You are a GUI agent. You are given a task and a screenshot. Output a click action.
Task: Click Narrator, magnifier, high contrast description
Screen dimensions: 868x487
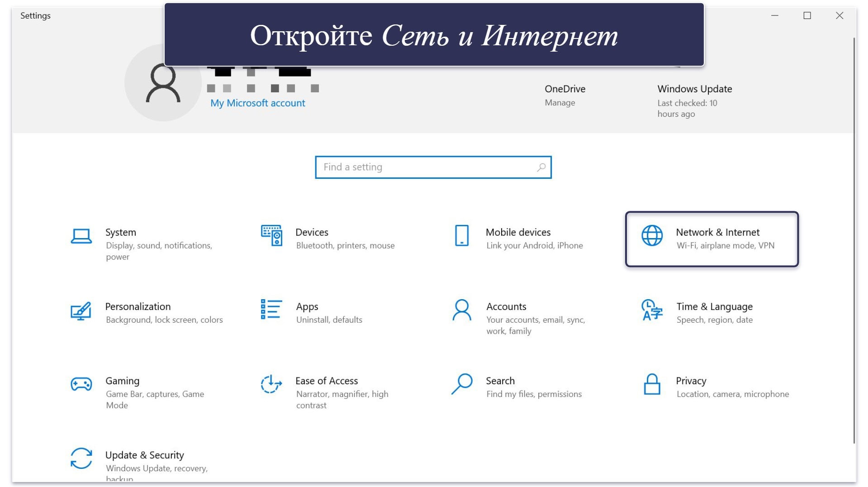pyautogui.click(x=342, y=400)
